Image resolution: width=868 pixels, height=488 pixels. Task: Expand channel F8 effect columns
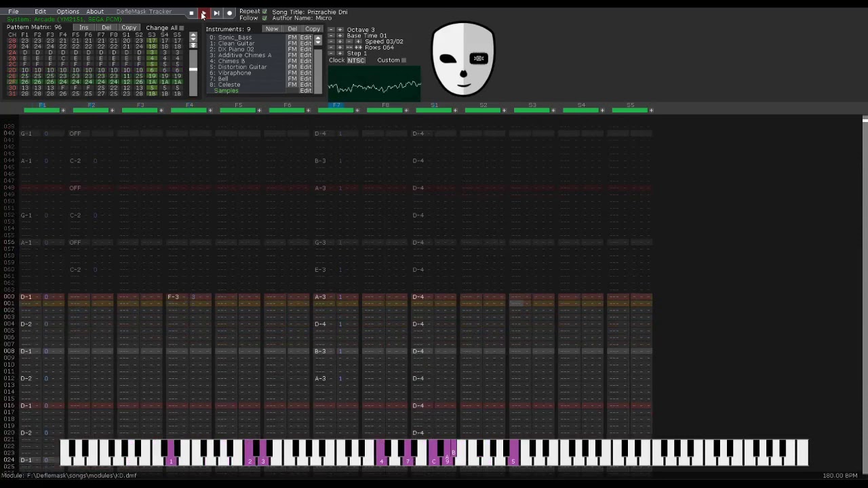(x=406, y=110)
